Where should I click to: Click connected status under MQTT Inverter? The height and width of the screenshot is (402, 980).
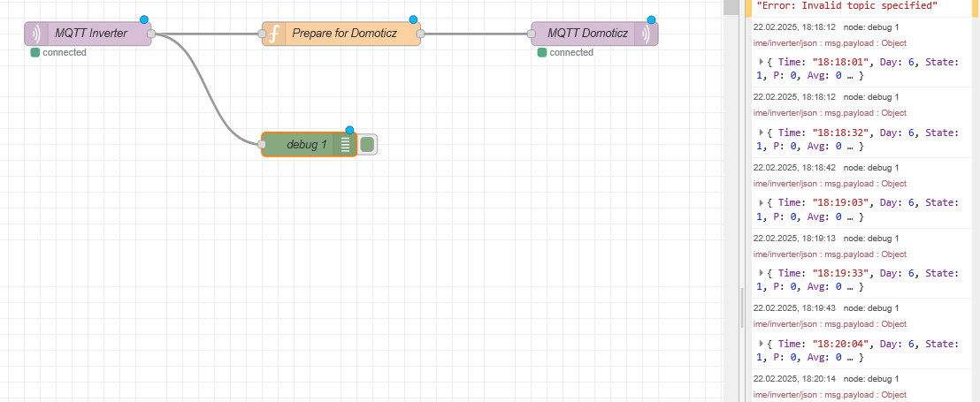coord(58,52)
